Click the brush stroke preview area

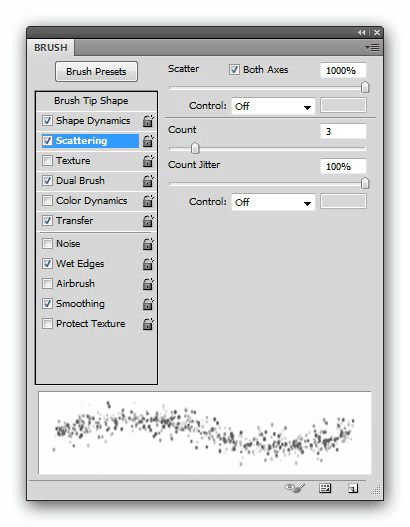point(205,433)
